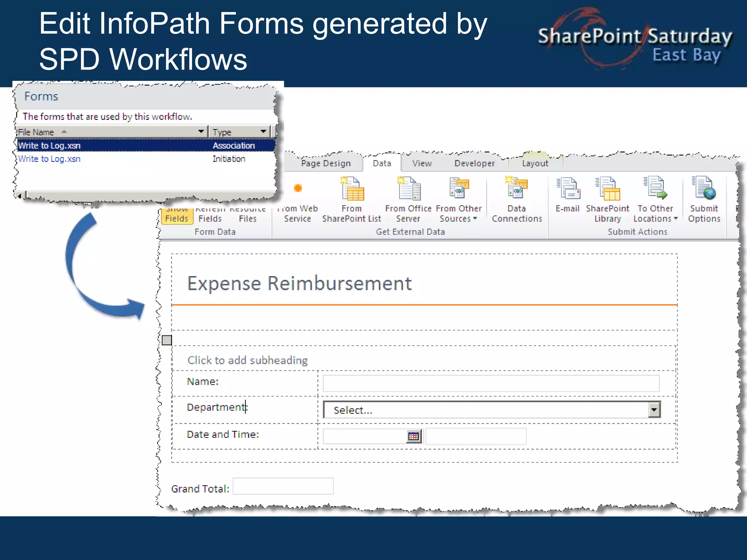Switch to the Layout tab
This screenshot has height=560, width=747.
tap(535, 163)
